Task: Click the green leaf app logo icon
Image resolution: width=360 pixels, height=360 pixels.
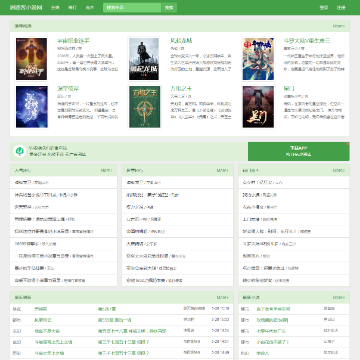Action: [x=20, y=151]
